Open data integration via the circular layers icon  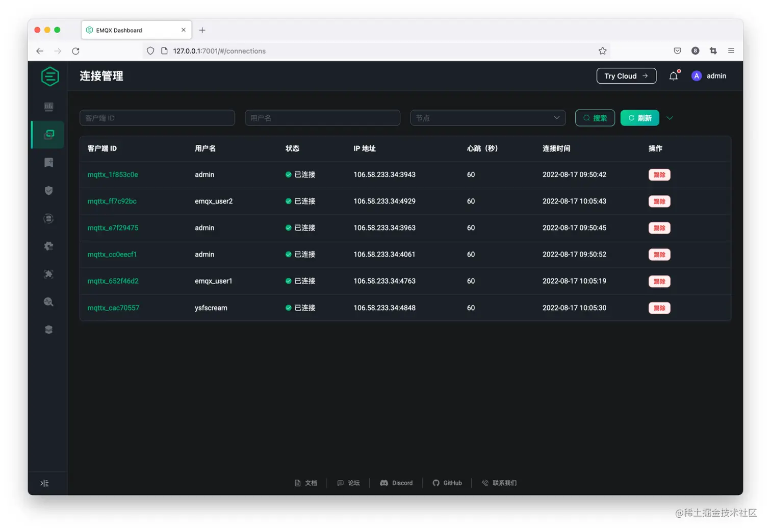(48, 218)
